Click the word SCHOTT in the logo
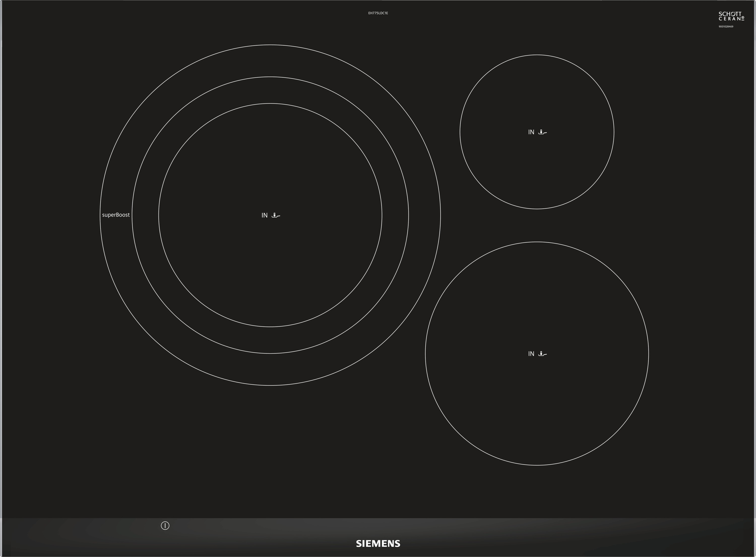The height and width of the screenshot is (557, 756). coord(730,14)
